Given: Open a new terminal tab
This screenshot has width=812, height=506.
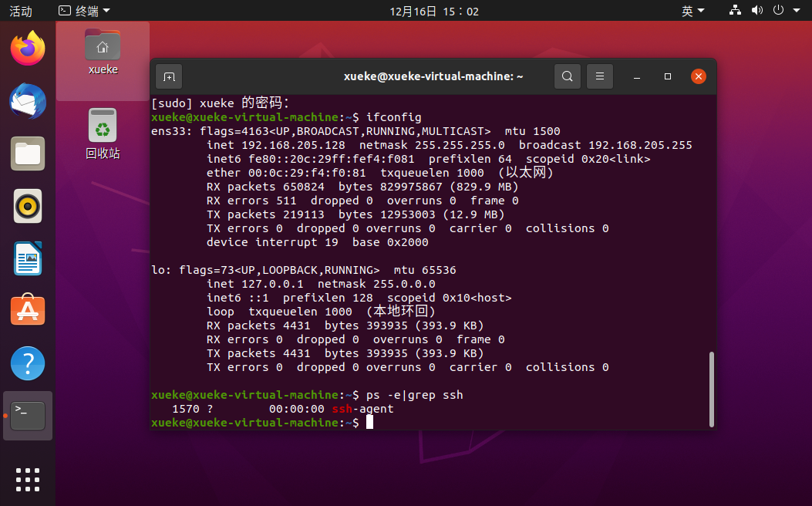Looking at the screenshot, I should click(168, 76).
